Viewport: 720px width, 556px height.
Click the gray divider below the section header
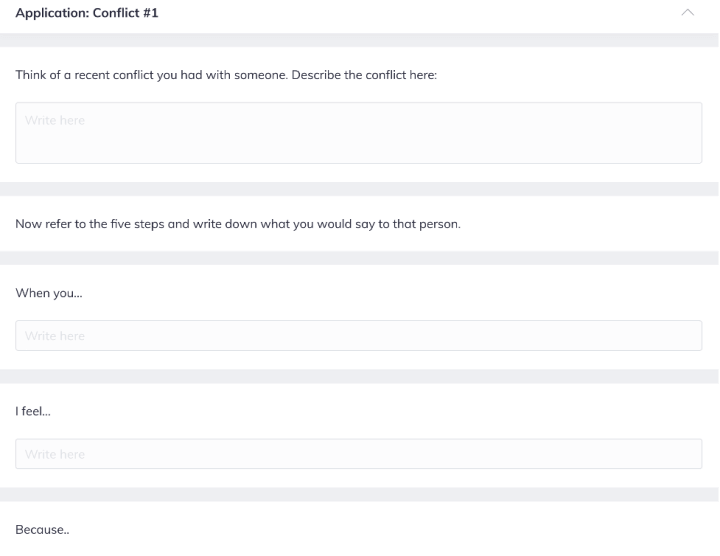[359, 40]
